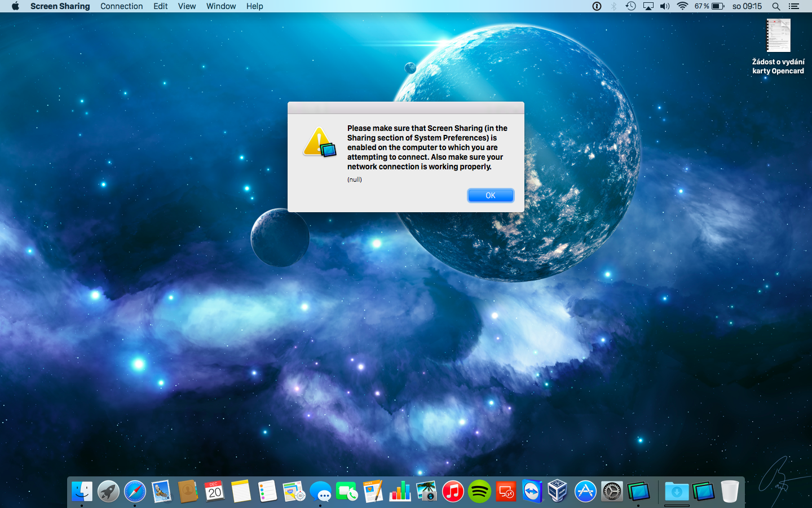The image size is (812, 508).
Task: Open Notification Center
Action: [x=794, y=6]
